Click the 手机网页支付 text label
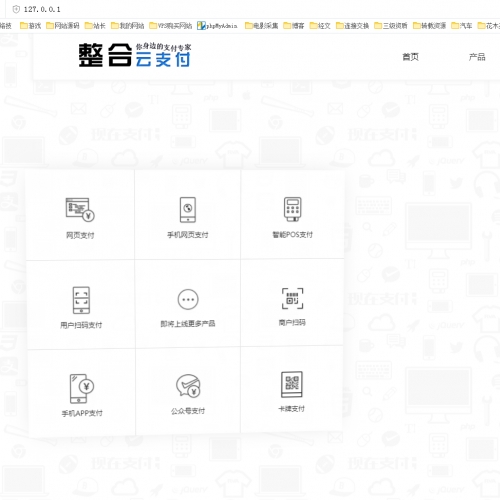The height and width of the screenshot is (500, 500). (x=188, y=235)
